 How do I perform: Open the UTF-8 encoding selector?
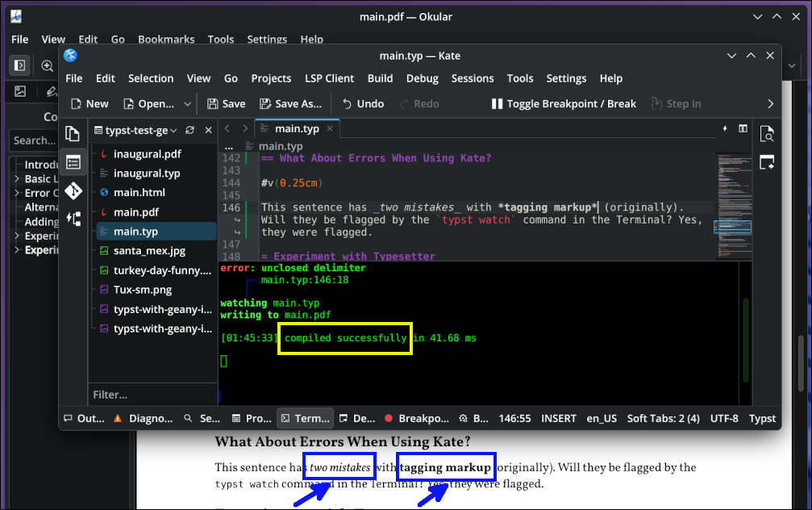724,418
